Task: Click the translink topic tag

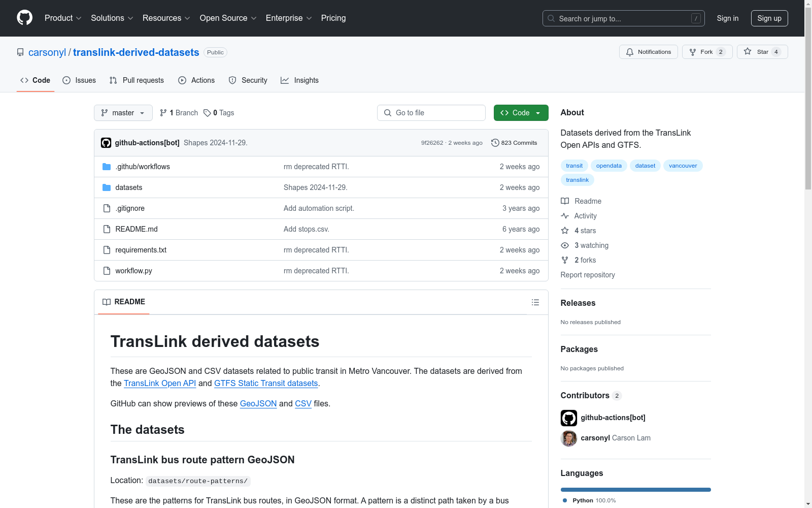Action: (x=578, y=180)
